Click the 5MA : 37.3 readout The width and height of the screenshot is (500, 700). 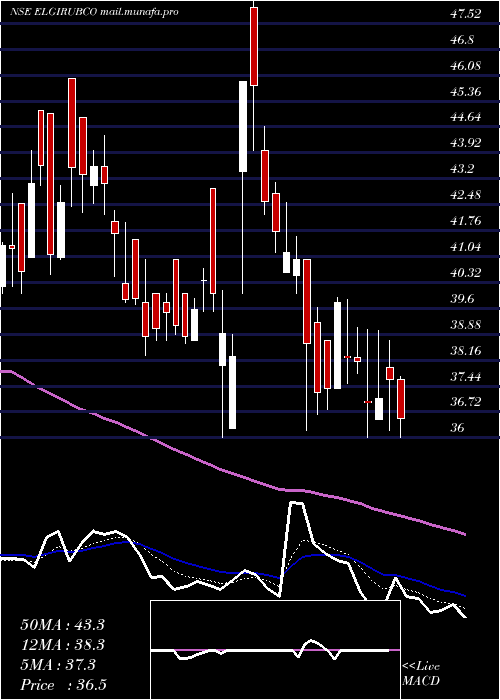(58, 665)
